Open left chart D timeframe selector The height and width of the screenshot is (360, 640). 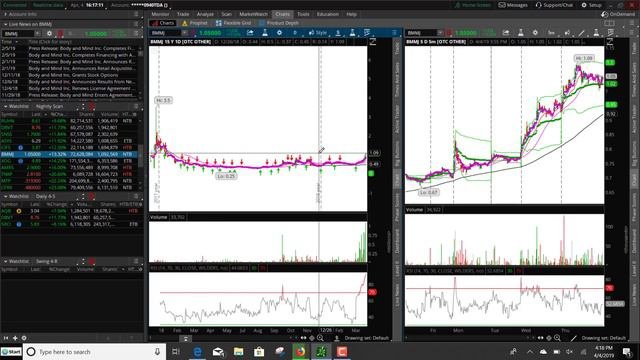pyautogui.click(x=295, y=33)
